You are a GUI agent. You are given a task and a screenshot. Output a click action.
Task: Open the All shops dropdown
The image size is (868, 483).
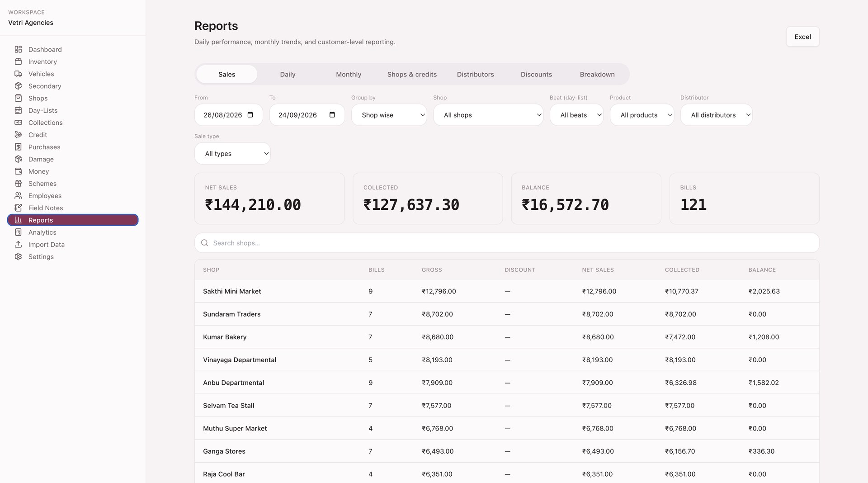tap(488, 115)
